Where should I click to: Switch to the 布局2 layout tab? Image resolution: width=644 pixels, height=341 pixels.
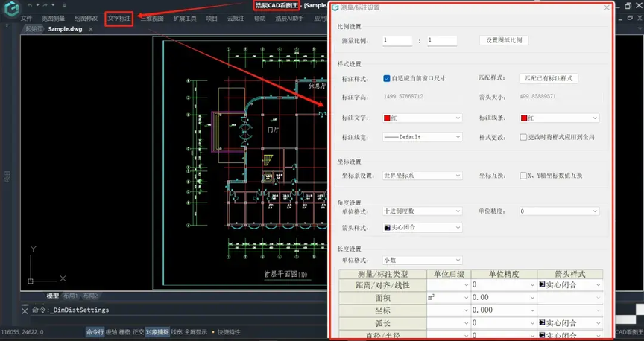point(90,296)
